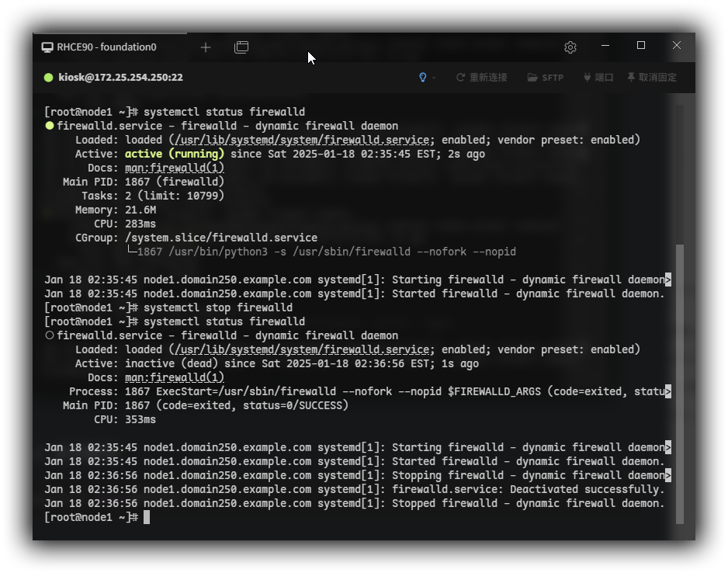
Task: Open settings via the gear icon
Action: [570, 47]
